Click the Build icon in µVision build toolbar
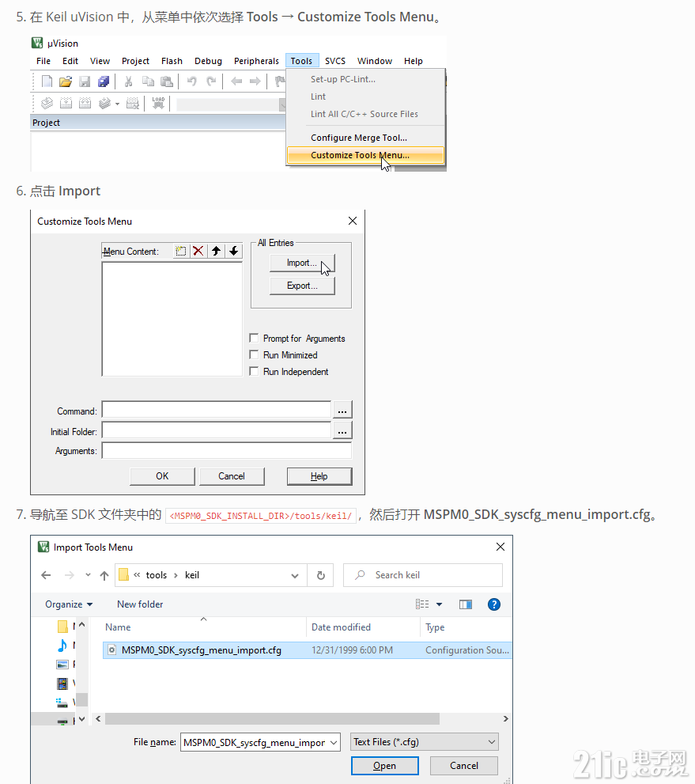Image resolution: width=695 pixels, height=784 pixels. [66, 104]
